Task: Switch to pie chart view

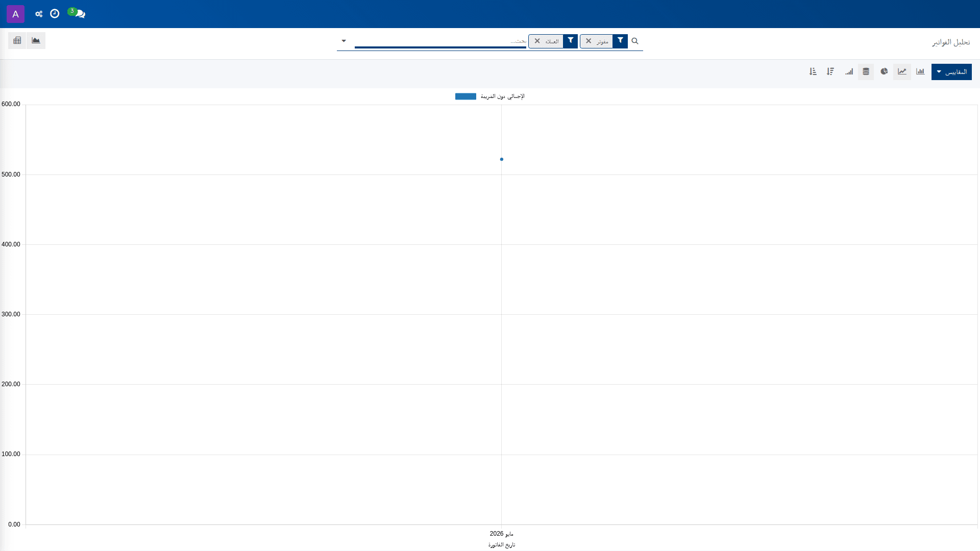Action: click(x=884, y=72)
